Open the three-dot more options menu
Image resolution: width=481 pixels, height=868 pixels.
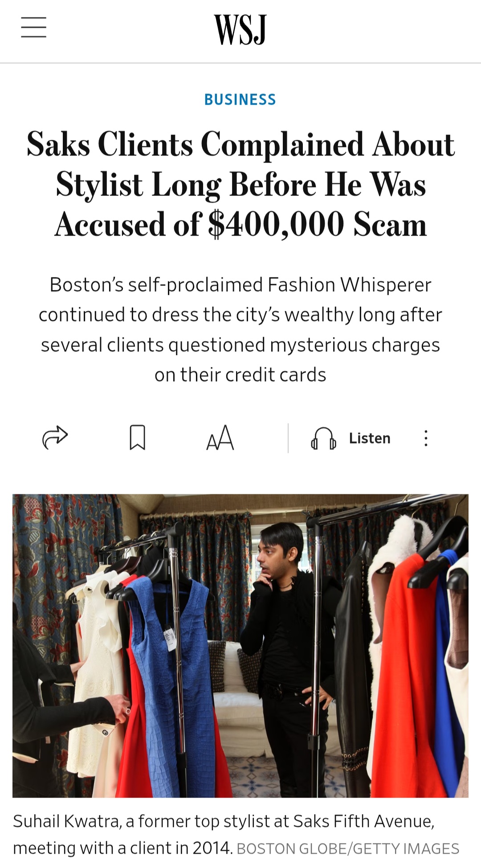coord(426,438)
